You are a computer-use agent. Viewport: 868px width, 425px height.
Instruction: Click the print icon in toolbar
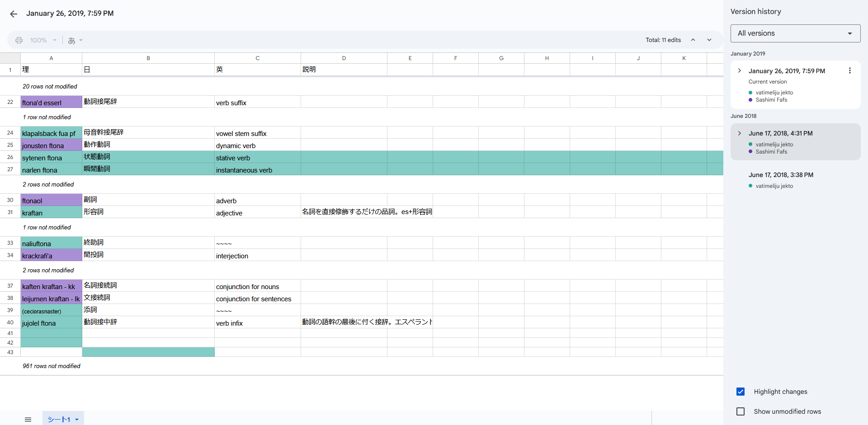(19, 40)
